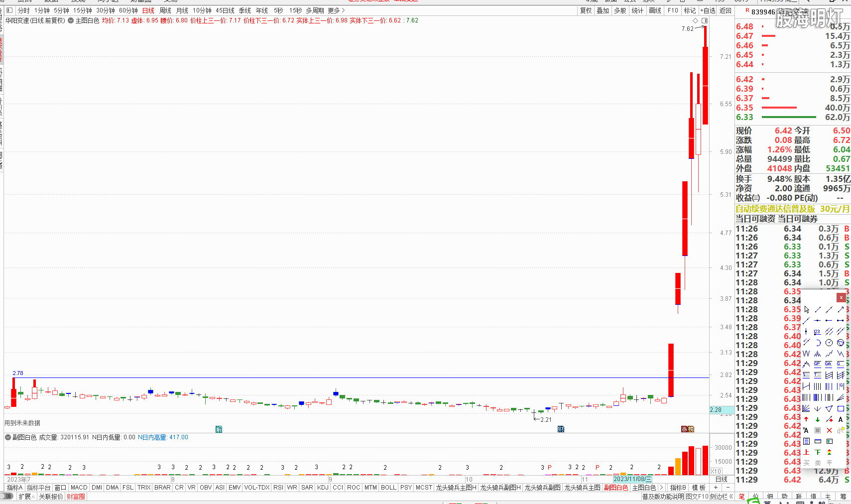The width and height of the screenshot is (851, 504).
Task: Toggle the main chart 主图白色 indicator icon
Action: coord(71,20)
